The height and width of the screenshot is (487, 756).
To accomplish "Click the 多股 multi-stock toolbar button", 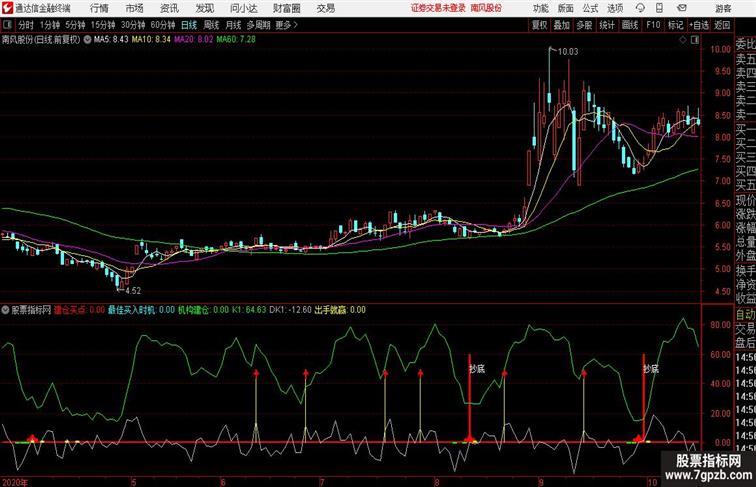I will tap(584, 25).
